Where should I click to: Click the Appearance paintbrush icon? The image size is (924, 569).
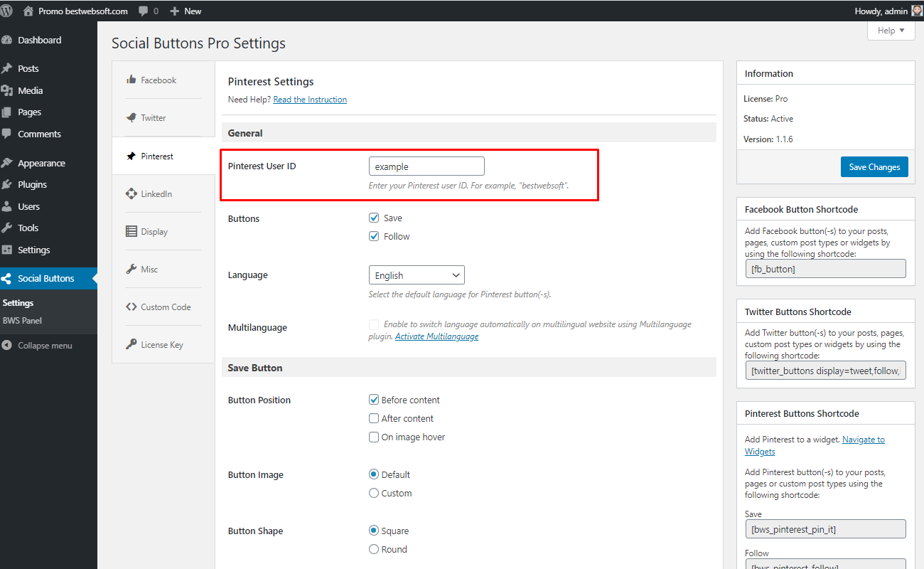coord(7,163)
